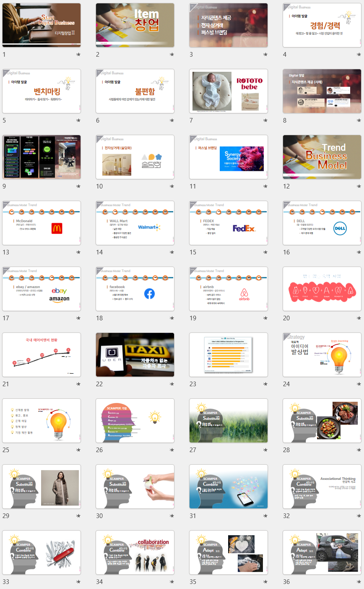
Task: Click the transition star icon under slide 3
Action: [265, 55]
